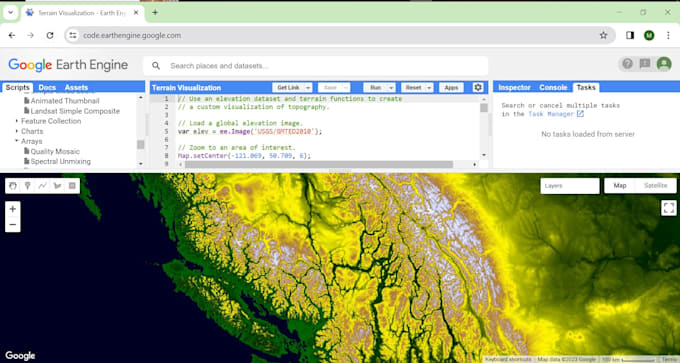Select the hand pan tool on map
Screen dimensions: 680x363
[13, 186]
